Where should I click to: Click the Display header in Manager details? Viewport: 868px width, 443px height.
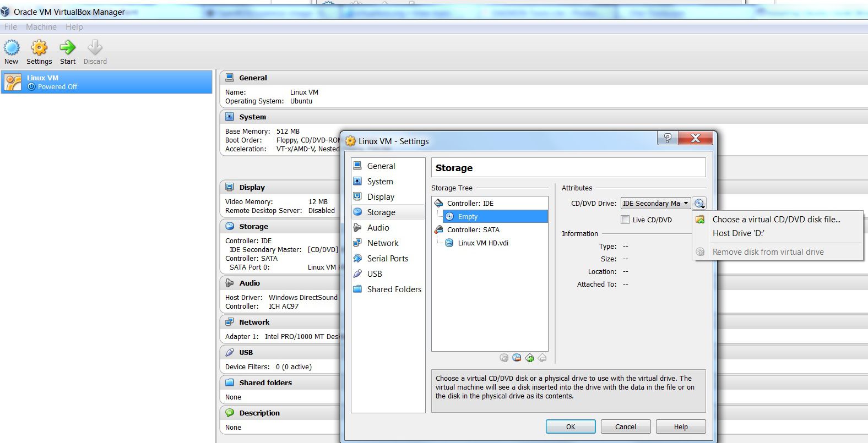[252, 187]
